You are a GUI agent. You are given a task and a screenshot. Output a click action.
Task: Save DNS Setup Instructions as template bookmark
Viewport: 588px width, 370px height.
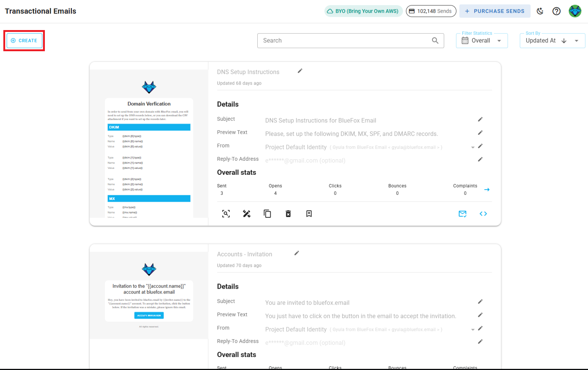309,214
